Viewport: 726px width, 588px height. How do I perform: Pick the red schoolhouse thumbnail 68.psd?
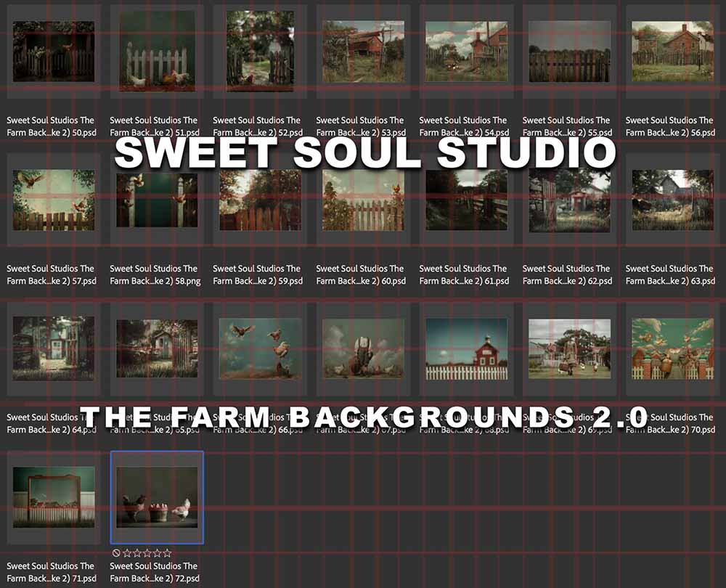(466, 348)
